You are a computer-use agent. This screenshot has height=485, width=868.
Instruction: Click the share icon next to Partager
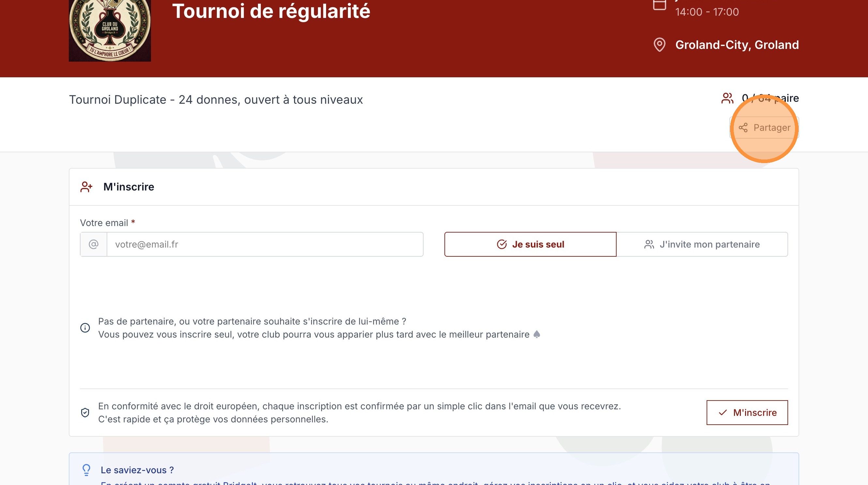click(x=744, y=128)
